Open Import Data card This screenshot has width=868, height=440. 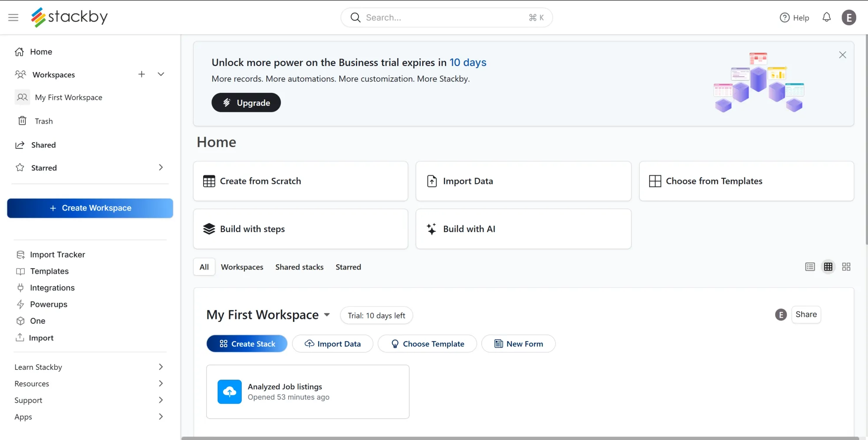point(523,181)
